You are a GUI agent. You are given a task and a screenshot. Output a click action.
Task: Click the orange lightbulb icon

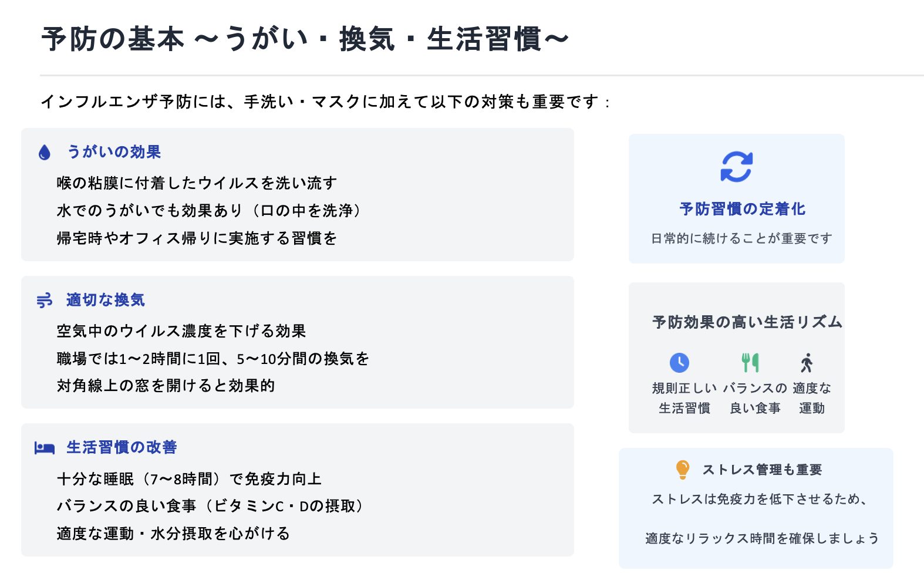tap(682, 470)
